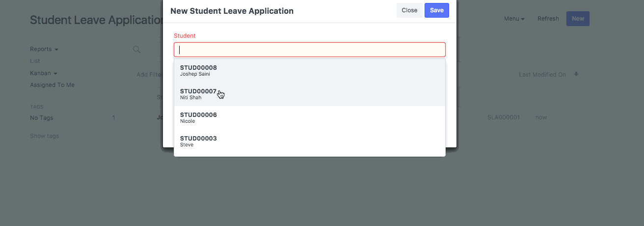Click the Student input field
Viewport: 644px width, 226px height.
pyautogui.click(x=309, y=50)
